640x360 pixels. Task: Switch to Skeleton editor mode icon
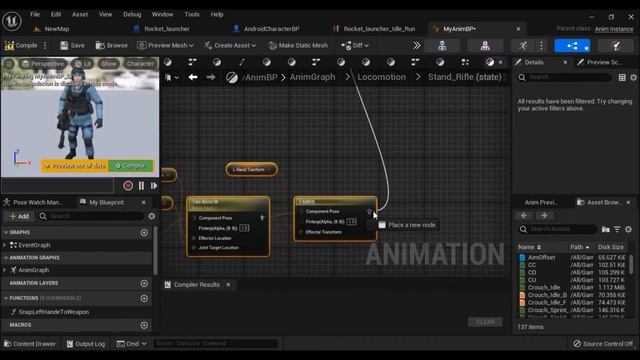(x=442, y=46)
